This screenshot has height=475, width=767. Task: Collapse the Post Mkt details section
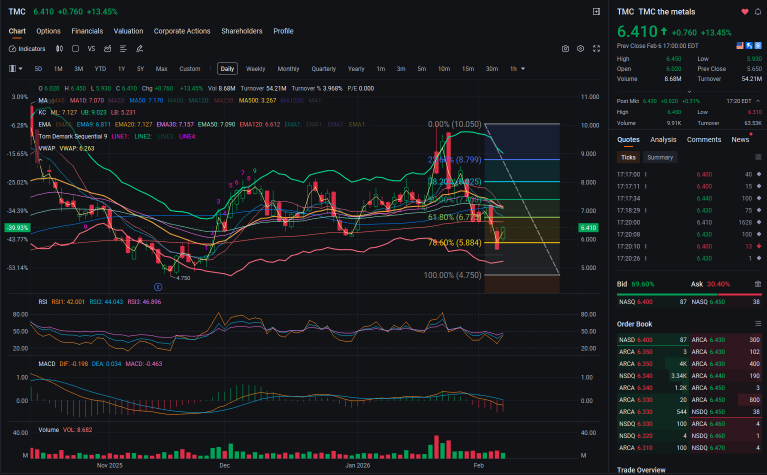(x=758, y=101)
